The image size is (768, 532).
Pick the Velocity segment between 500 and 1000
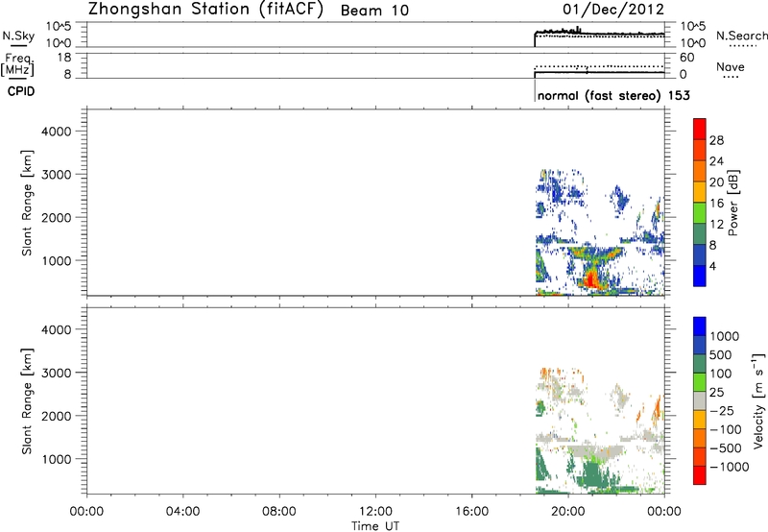(700, 345)
